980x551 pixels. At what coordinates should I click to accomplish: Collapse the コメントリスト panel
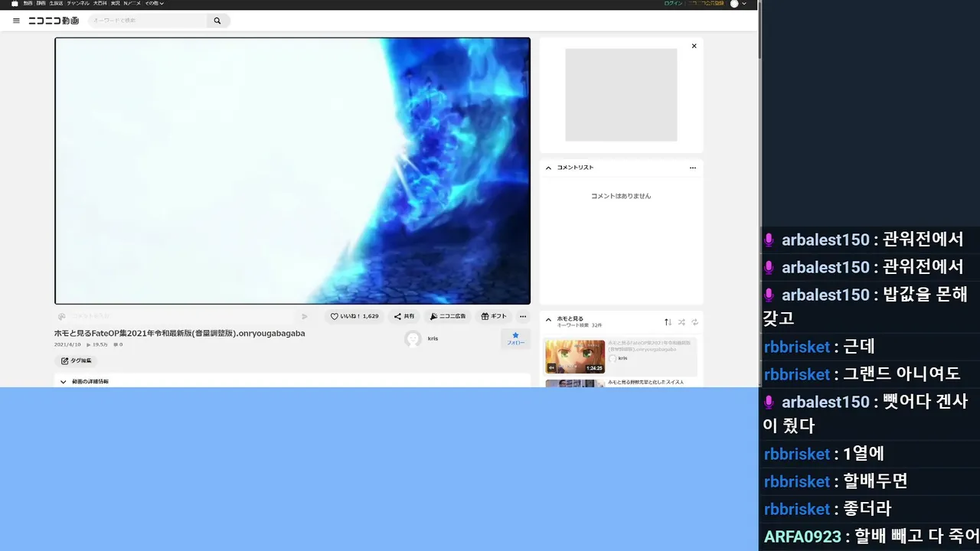548,168
